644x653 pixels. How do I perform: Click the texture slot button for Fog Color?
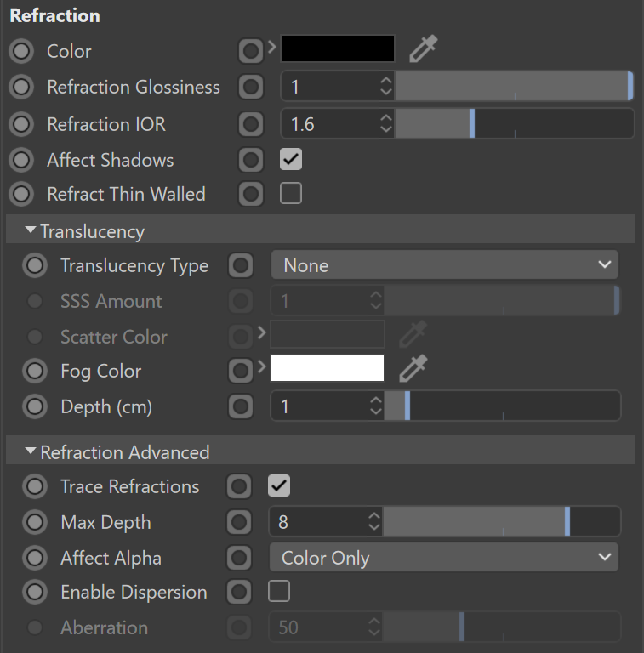coord(241,371)
